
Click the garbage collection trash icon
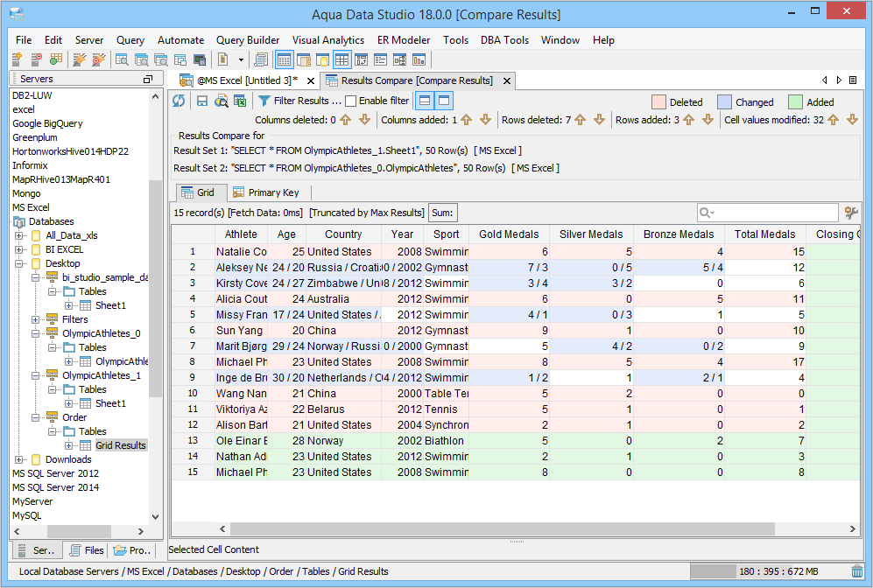[856, 571]
